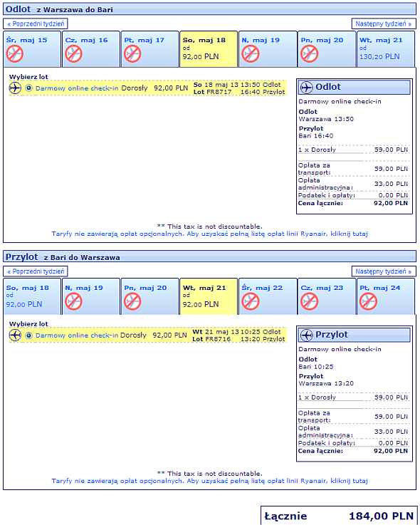Select the radio button for flight FR8717

[28, 88]
